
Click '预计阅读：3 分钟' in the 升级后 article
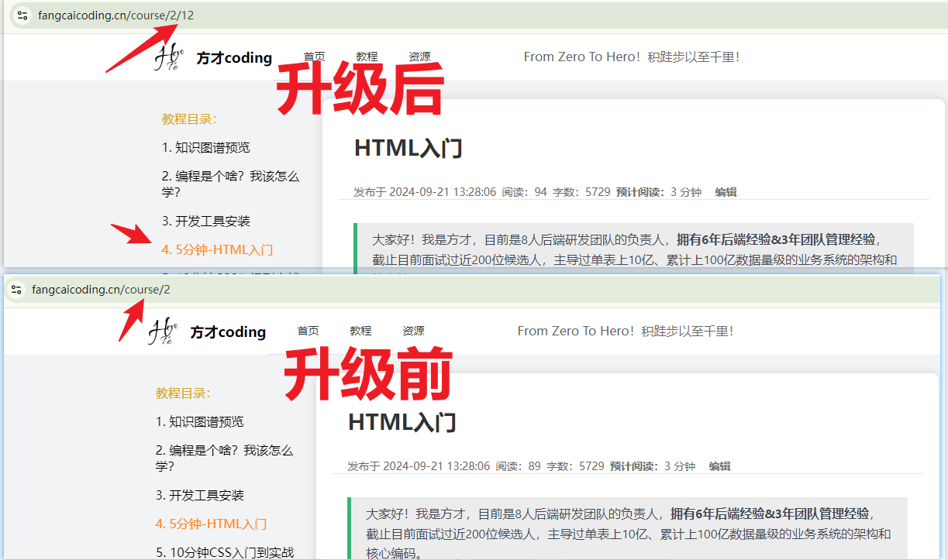(659, 192)
